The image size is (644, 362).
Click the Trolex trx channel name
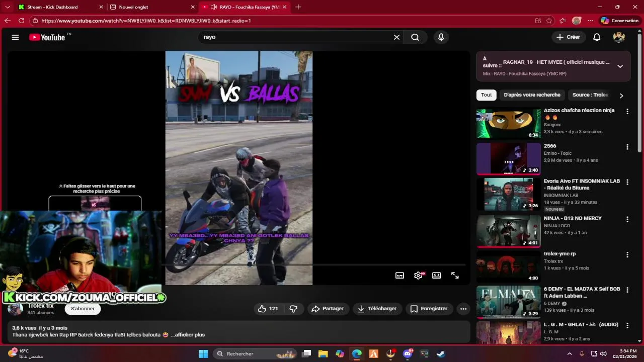pyautogui.click(x=41, y=306)
